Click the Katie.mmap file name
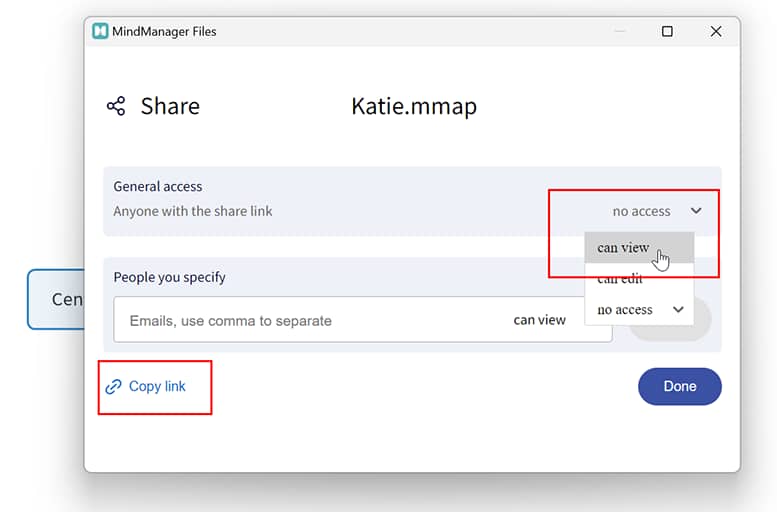Image resolution: width=777 pixels, height=512 pixels. point(414,106)
